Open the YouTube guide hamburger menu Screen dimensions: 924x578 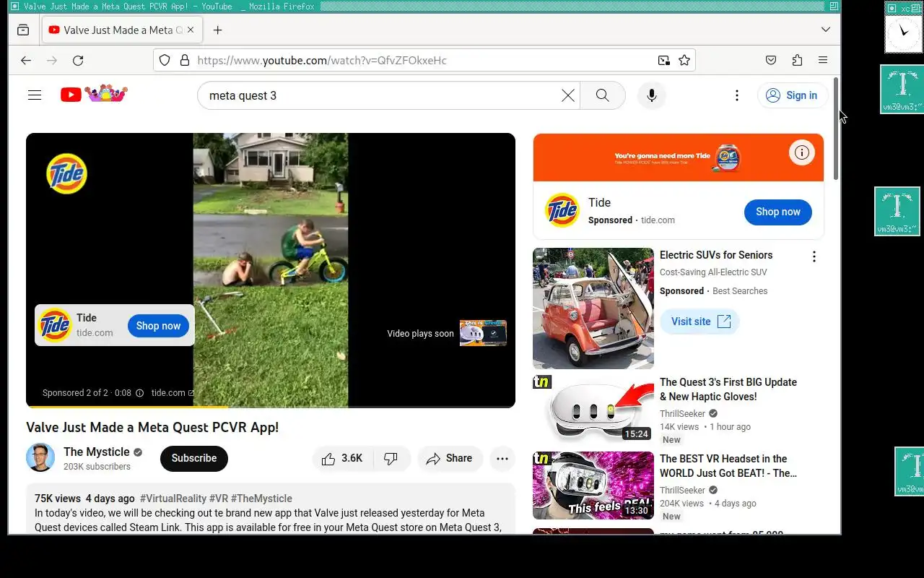[35, 95]
